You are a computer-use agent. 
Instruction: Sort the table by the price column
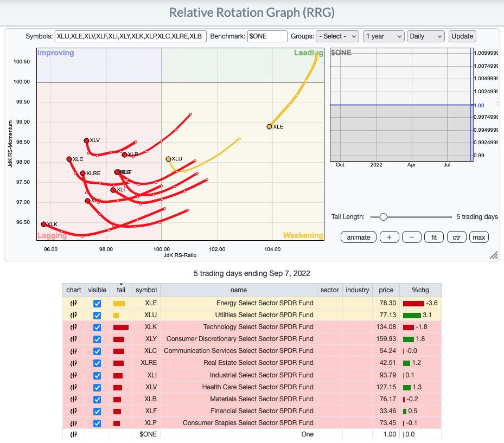point(386,290)
